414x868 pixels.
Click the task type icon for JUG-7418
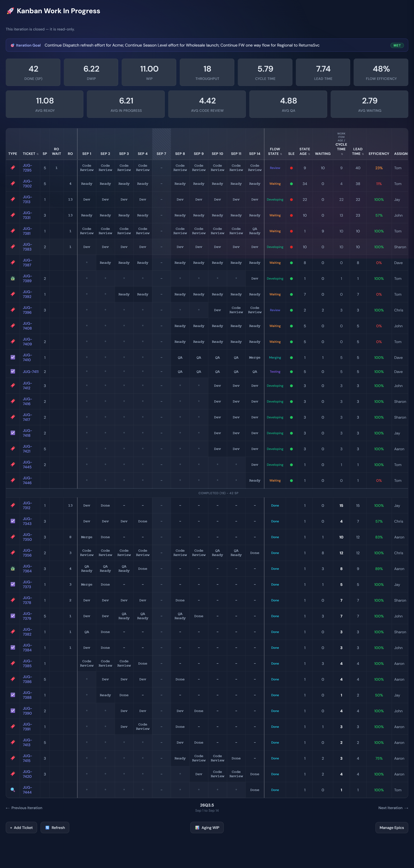(x=13, y=433)
